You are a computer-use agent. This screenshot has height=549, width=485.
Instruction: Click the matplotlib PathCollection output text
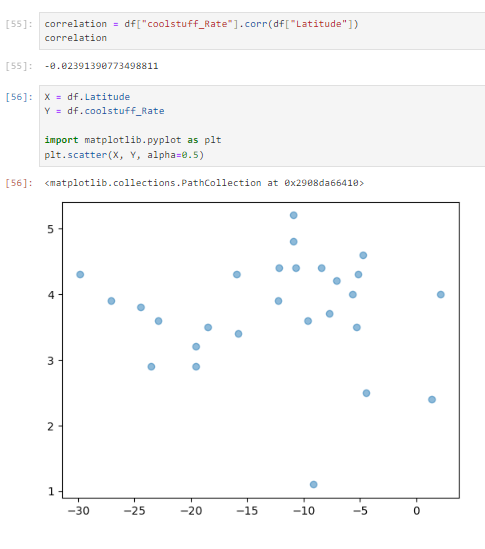[x=204, y=183]
